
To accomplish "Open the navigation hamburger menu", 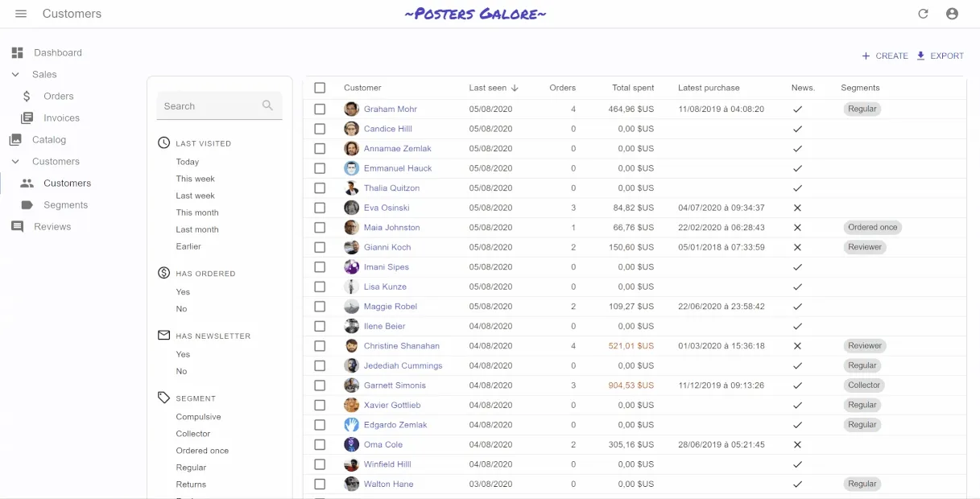I will (20, 13).
